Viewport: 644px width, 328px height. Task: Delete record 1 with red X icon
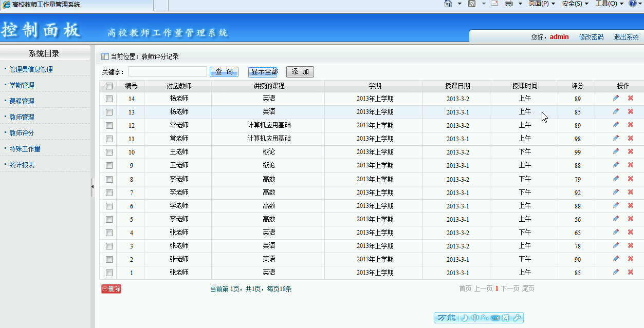click(x=631, y=272)
